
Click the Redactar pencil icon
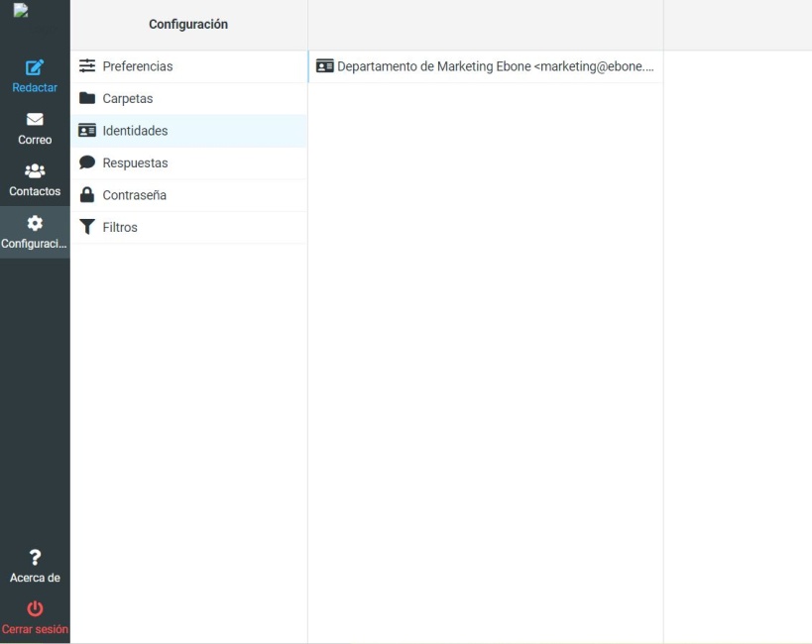[35, 68]
